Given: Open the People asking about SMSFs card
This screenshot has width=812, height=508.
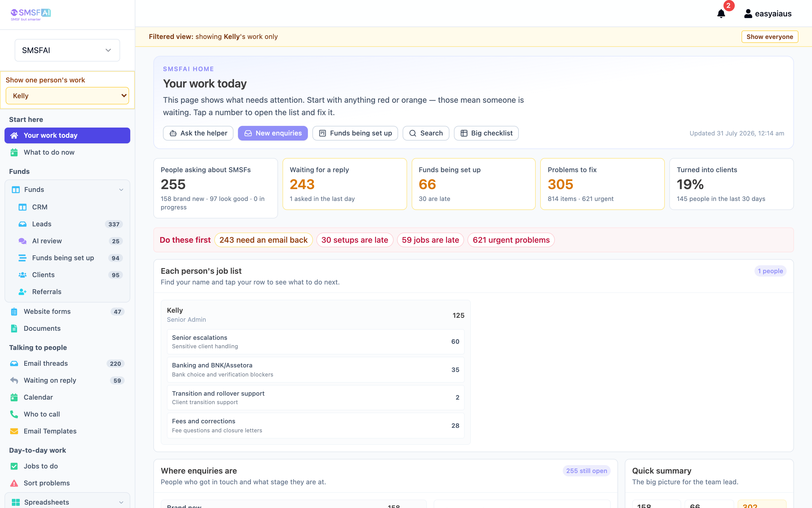Looking at the screenshot, I should (x=216, y=188).
